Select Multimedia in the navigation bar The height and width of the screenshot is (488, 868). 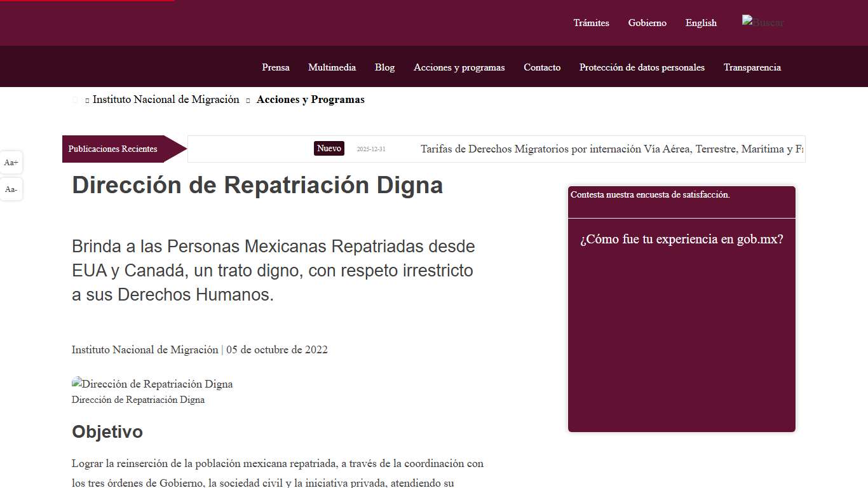click(x=332, y=67)
